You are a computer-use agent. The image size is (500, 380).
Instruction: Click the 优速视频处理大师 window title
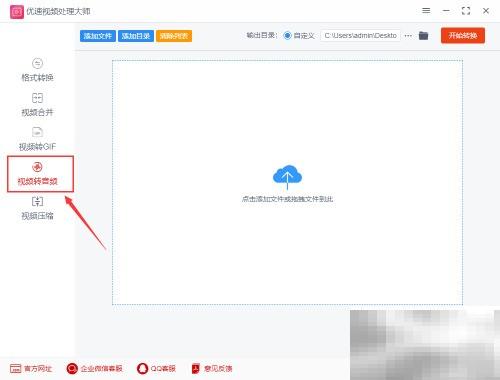(58, 12)
